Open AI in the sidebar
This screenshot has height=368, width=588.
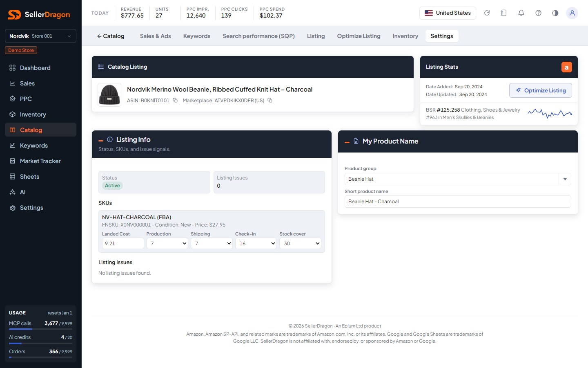[40, 192]
